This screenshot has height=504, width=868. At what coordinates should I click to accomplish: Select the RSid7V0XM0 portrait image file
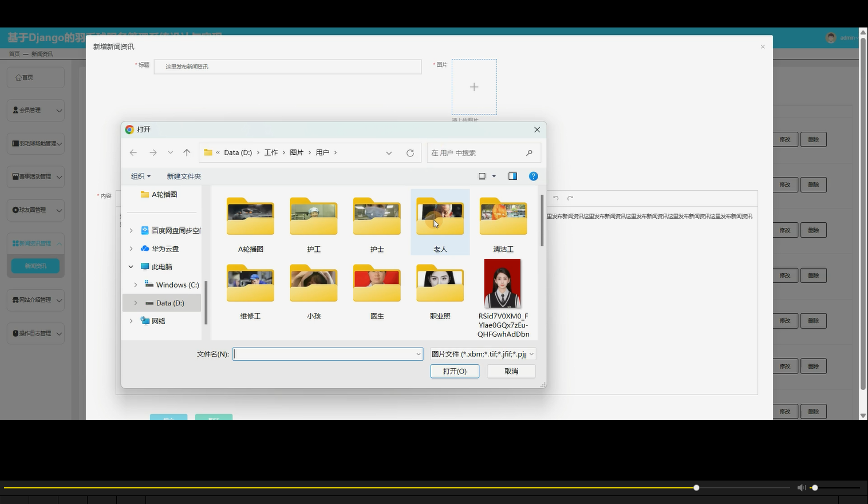click(x=503, y=298)
